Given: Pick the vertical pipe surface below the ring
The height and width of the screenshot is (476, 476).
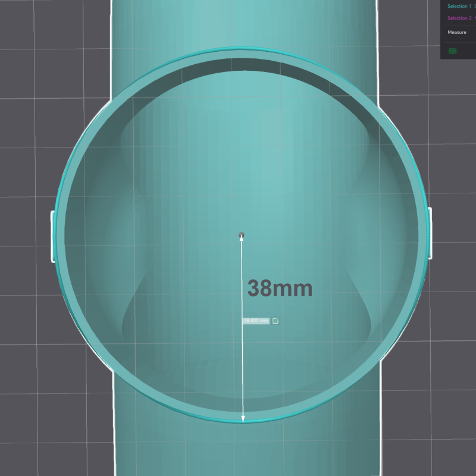Looking at the screenshot, I should click(242, 452).
